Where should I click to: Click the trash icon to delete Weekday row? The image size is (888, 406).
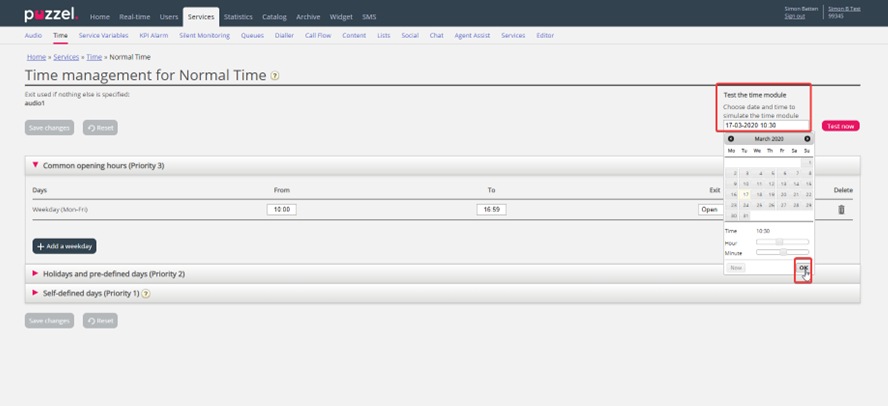click(x=840, y=209)
